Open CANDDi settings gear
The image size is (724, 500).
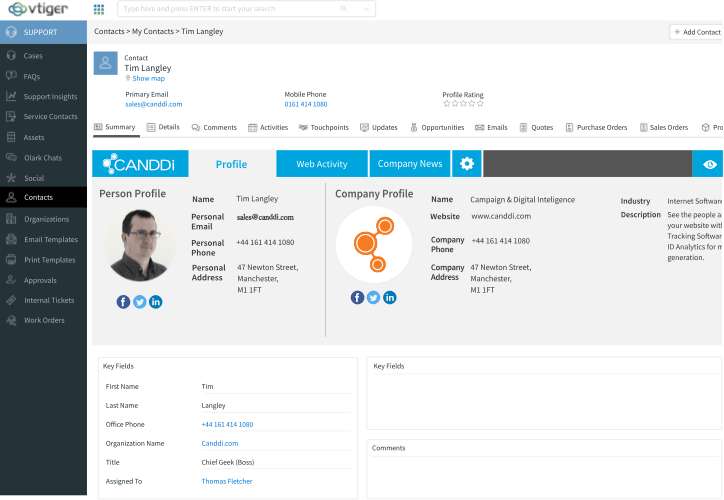coord(467,163)
